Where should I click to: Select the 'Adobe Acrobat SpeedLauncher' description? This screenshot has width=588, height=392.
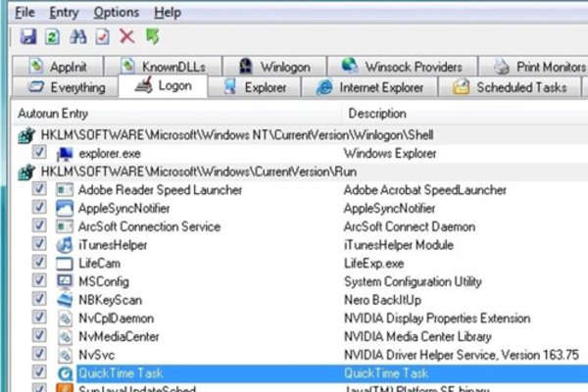[425, 190]
